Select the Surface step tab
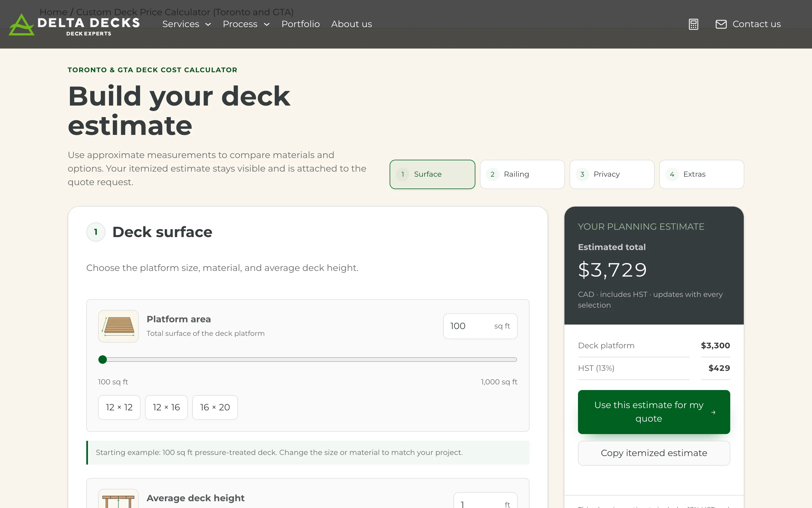The width and height of the screenshot is (812, 508). point(432,174)
